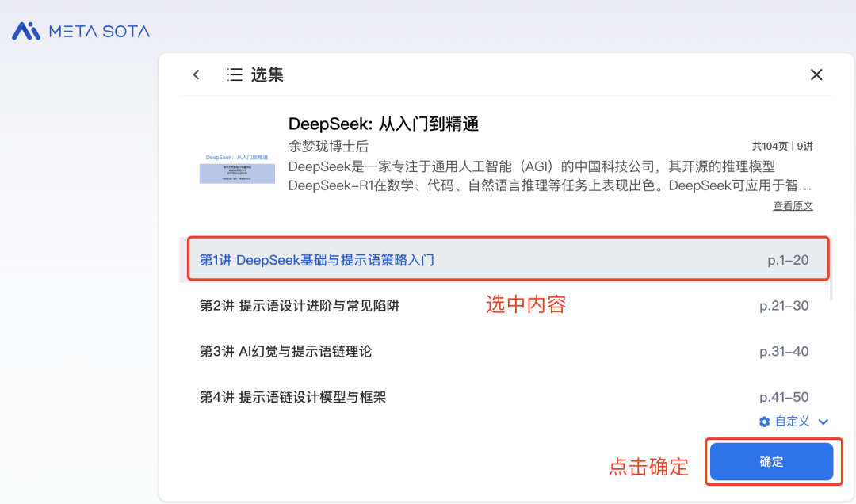This screenshot has height=504, width=856.
Task: Click page range p.1–20
Action: coord(788,261)
